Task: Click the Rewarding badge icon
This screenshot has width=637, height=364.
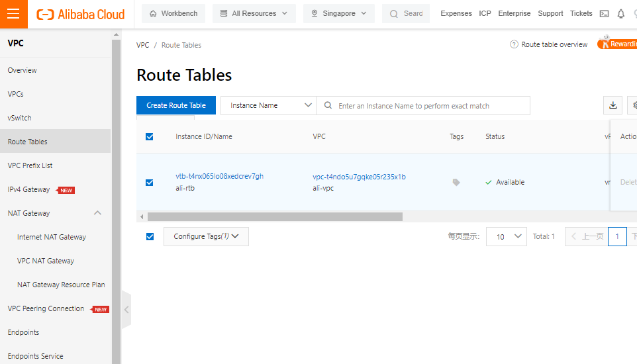Action: coord(617,43)
